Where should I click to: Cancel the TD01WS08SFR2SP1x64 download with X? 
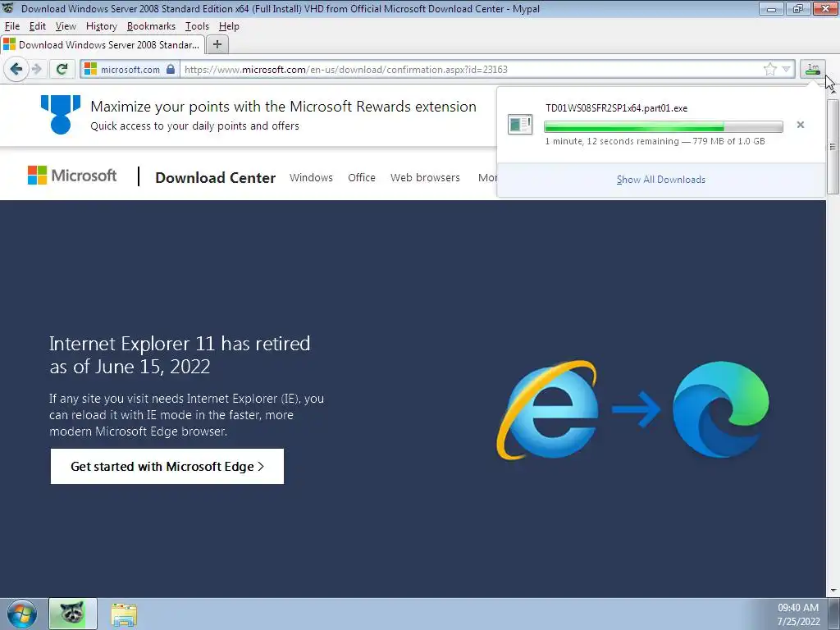coord(801,125)
